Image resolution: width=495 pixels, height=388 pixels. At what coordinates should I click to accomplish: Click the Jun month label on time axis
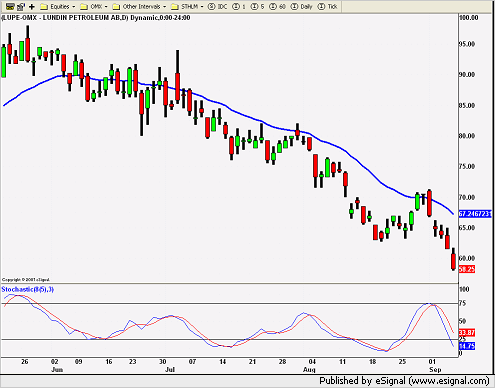pyautogui.click(x=57, y=369)
